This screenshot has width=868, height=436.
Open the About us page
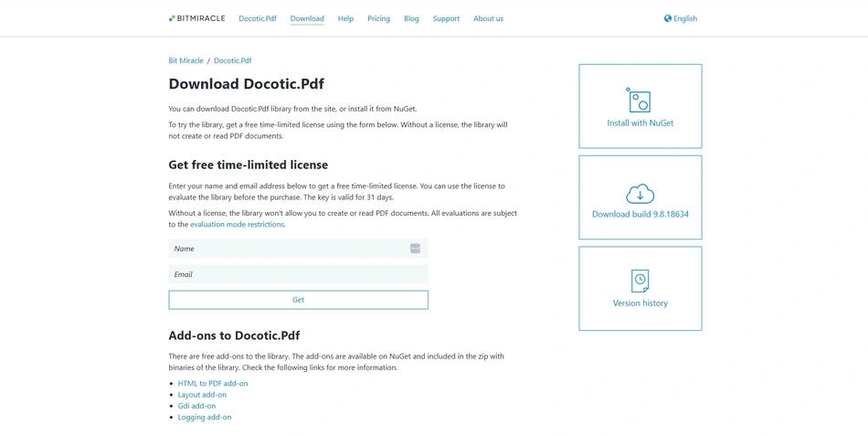point(488,18)
